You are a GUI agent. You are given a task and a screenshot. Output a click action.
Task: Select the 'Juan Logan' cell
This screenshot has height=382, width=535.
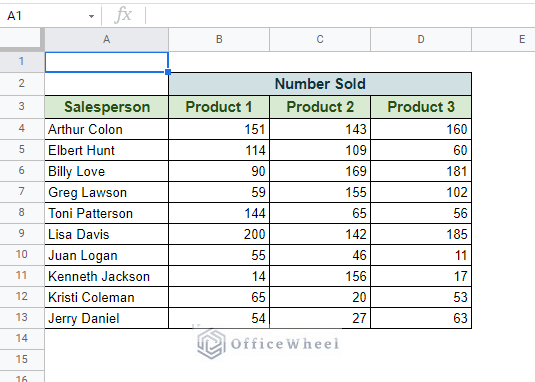pyautogui.click(x=106, y=255)
